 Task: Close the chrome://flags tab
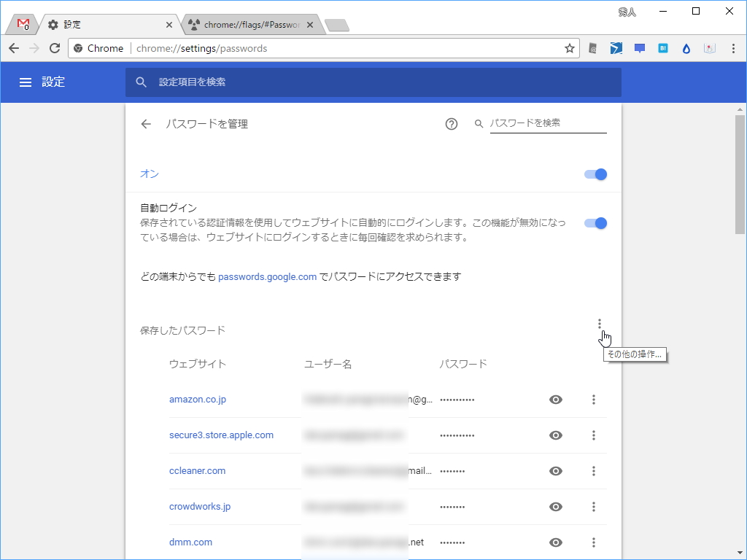click(x=310, y=25)
